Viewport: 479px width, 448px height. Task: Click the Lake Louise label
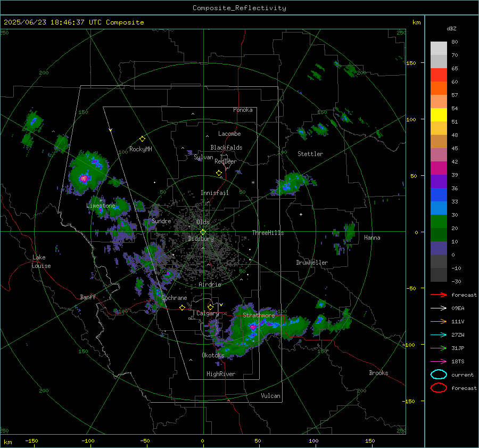pos(41,262)
